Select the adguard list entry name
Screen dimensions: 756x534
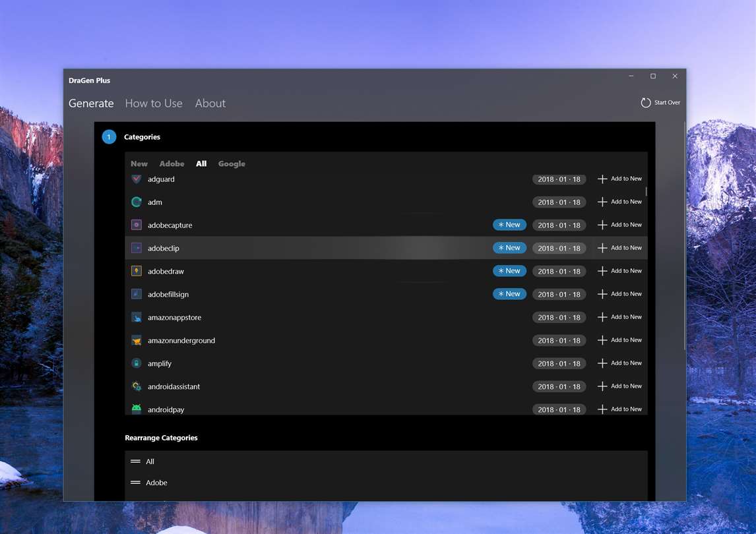pyautogui.click(x=161, y=179)
